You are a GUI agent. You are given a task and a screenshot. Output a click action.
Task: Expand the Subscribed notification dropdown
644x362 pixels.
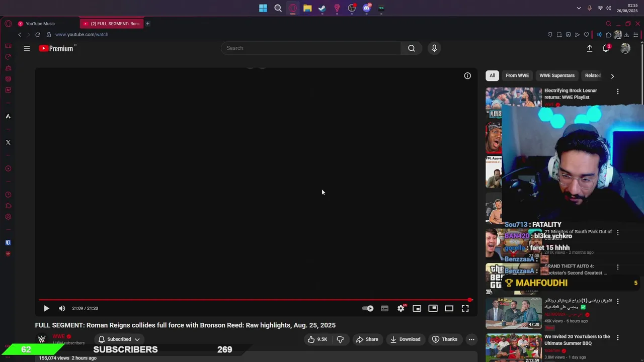(119, 339)
